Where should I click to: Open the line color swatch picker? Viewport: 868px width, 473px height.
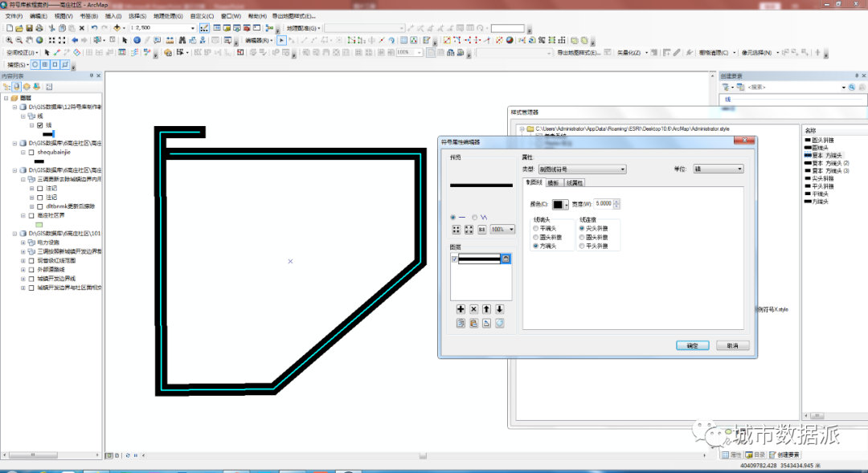click(x=560, y=204)
